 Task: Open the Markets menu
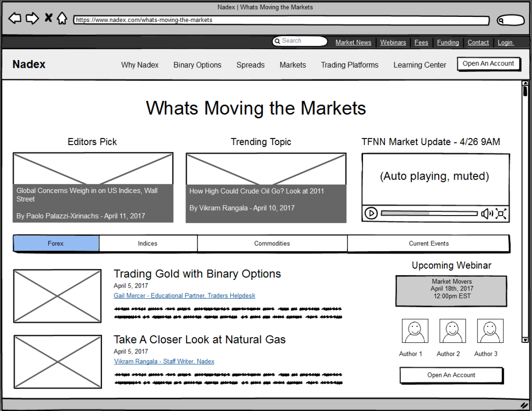pos(293,65)
